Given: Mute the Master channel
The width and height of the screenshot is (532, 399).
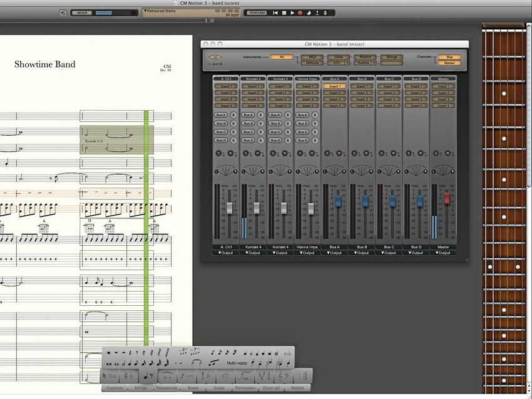Looking at the screenshot, I should [x=448, y=153].
